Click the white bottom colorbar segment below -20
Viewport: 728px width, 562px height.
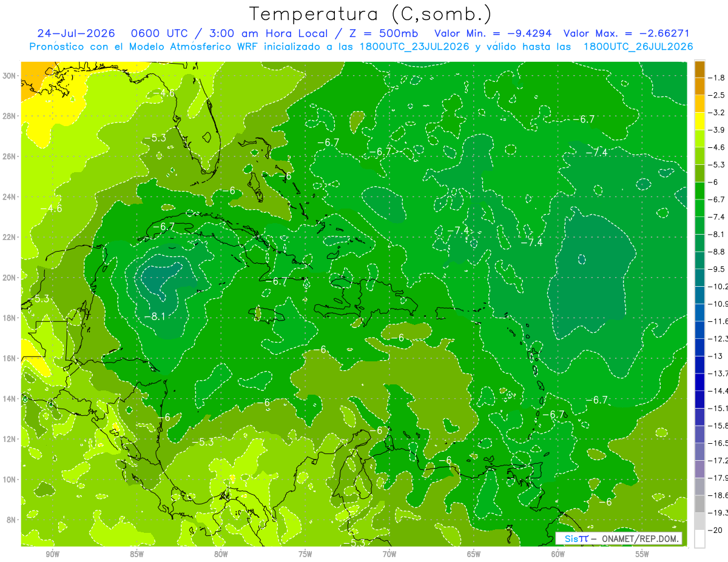pos(699,538)
